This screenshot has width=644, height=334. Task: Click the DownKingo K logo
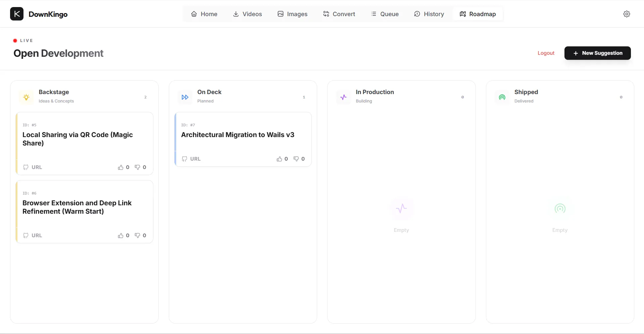(x=16, y=14)
